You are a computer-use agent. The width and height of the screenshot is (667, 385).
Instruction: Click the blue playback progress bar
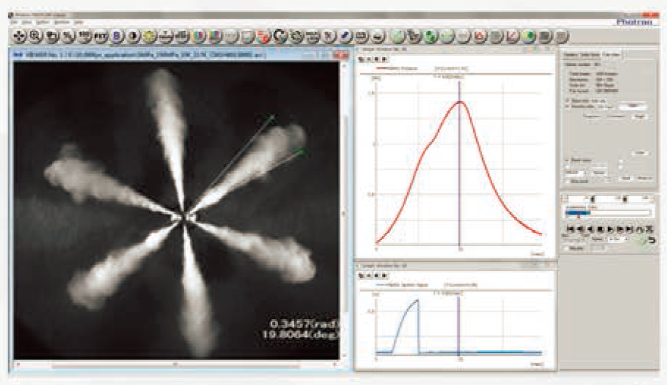[x=607, y=212]
